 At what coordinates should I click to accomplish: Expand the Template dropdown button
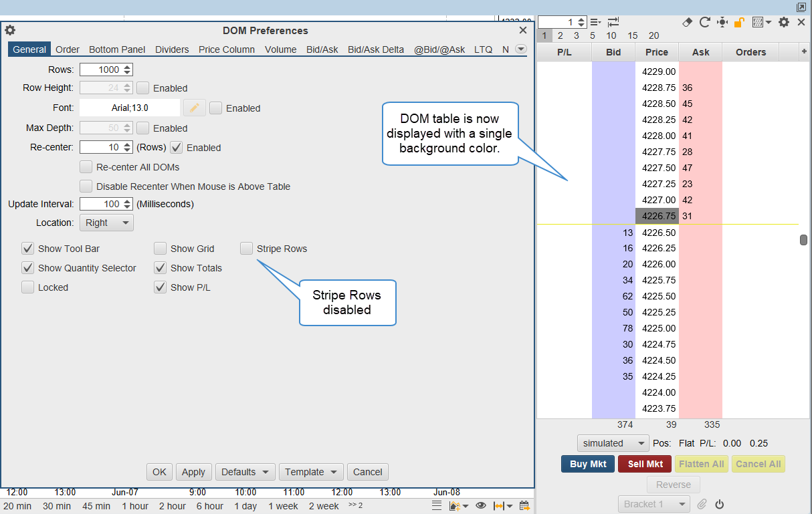click(311, 472)
